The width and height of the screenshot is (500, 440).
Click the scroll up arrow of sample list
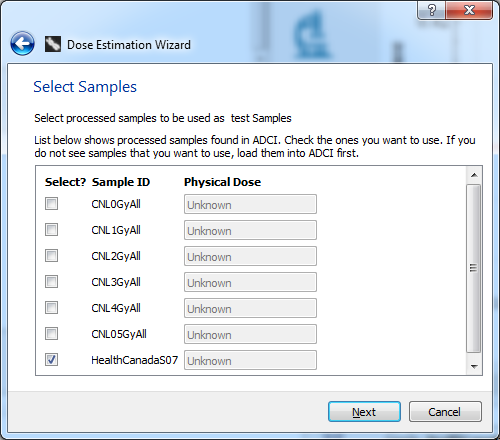[x=474, y=175]
